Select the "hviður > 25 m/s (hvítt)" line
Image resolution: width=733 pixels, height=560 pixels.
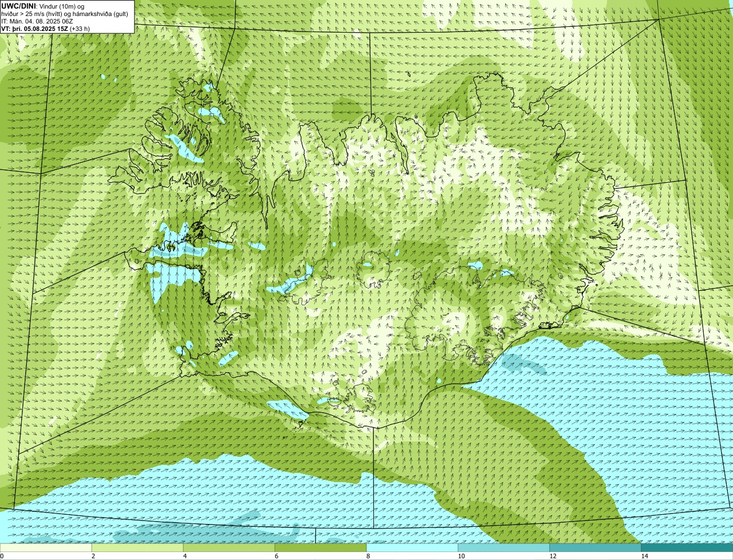coord(65,13)
